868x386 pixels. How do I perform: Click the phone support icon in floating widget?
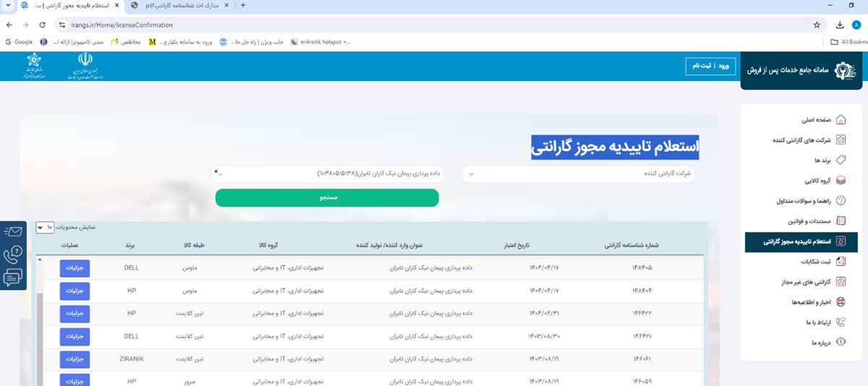point(13,254)
